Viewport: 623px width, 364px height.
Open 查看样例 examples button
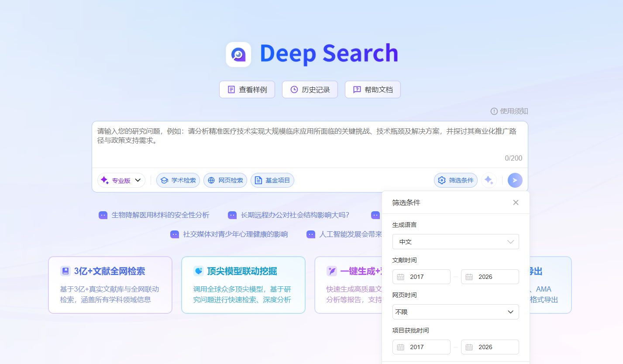coord(247,89)
